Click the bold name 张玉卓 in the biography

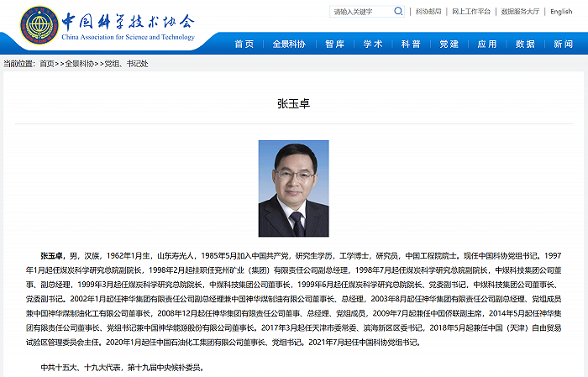(x=51, y=256)
